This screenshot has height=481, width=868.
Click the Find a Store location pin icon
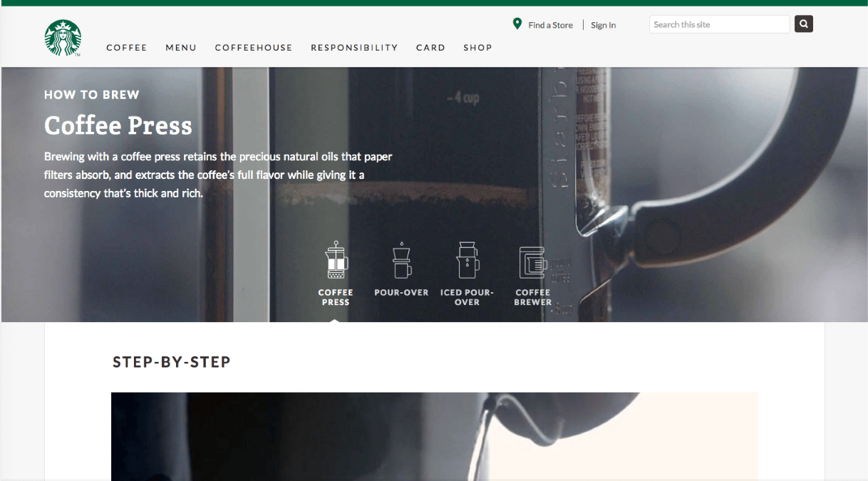[517, 24]
